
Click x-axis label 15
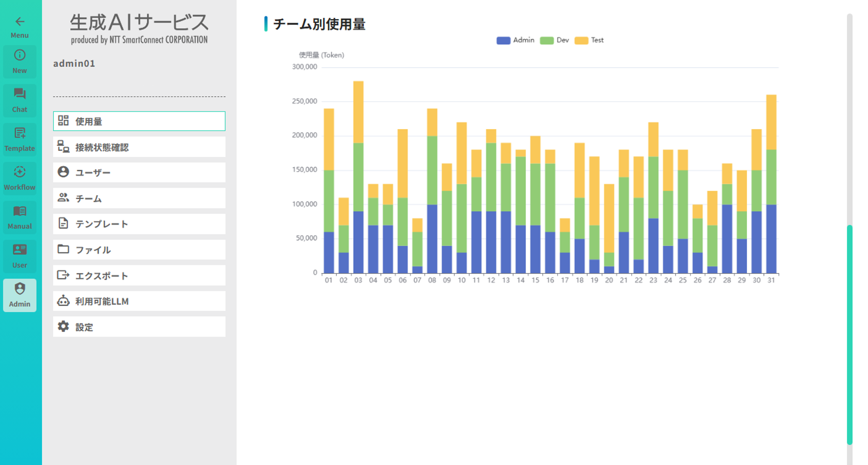coord(535,280)
